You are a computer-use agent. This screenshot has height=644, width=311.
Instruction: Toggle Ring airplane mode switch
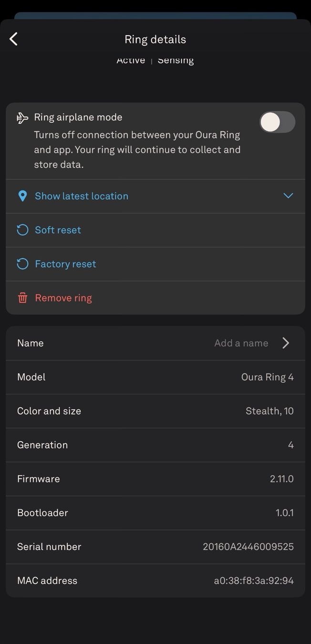click(x=277, y=122)
